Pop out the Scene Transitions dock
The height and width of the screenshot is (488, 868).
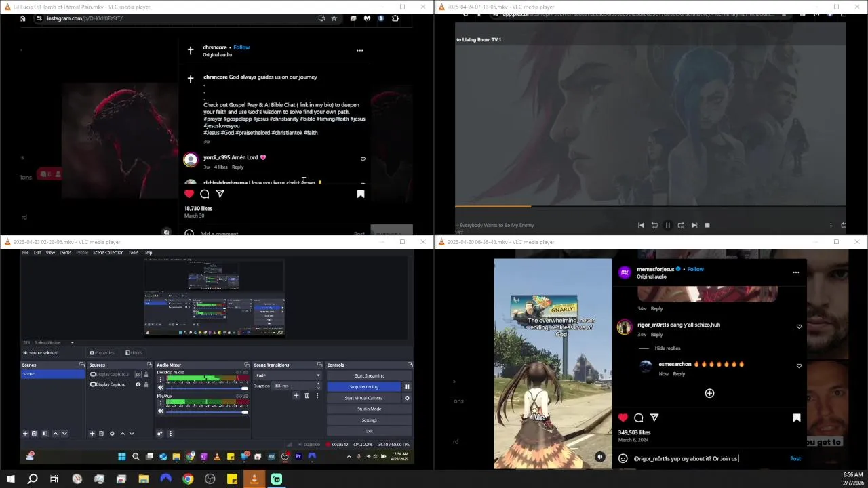click(319, 365)
